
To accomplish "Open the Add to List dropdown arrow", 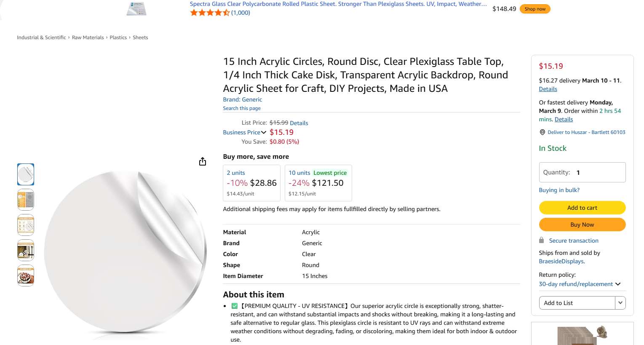I will (620, 303).
